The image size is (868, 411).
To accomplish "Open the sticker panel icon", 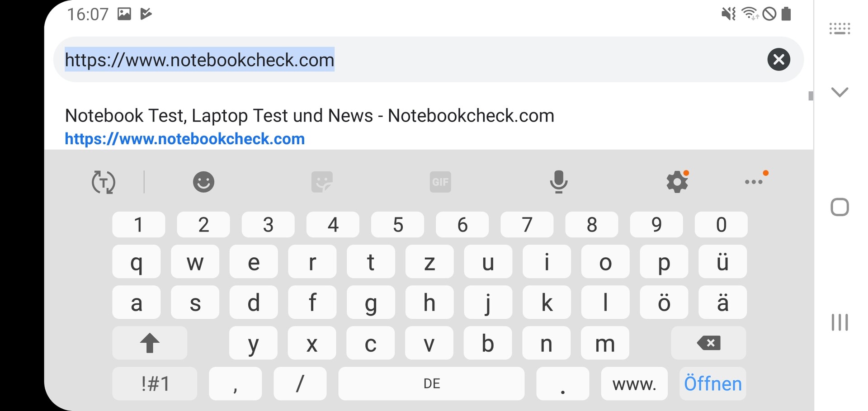I will [322, 182].
